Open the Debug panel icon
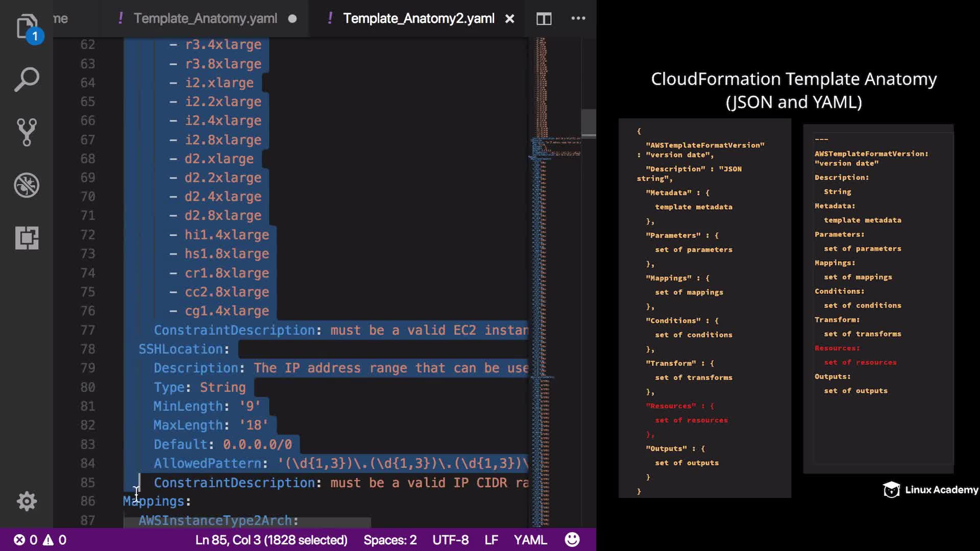Image resolution: width=980 pixels, height=551 pixels. click(27, 185)
